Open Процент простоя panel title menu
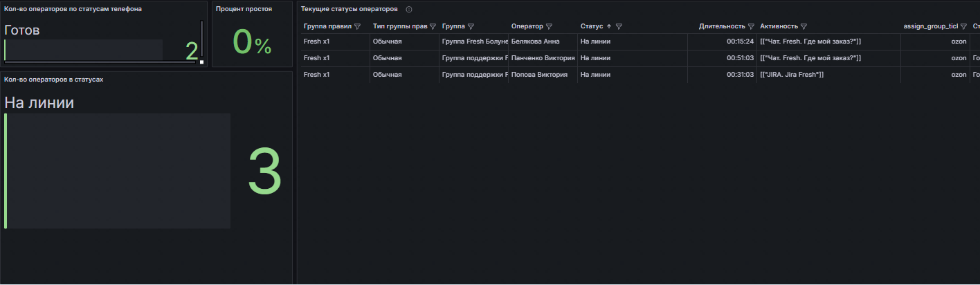Image resolution: width=980 pixels, height=285 pixels. 244,9
